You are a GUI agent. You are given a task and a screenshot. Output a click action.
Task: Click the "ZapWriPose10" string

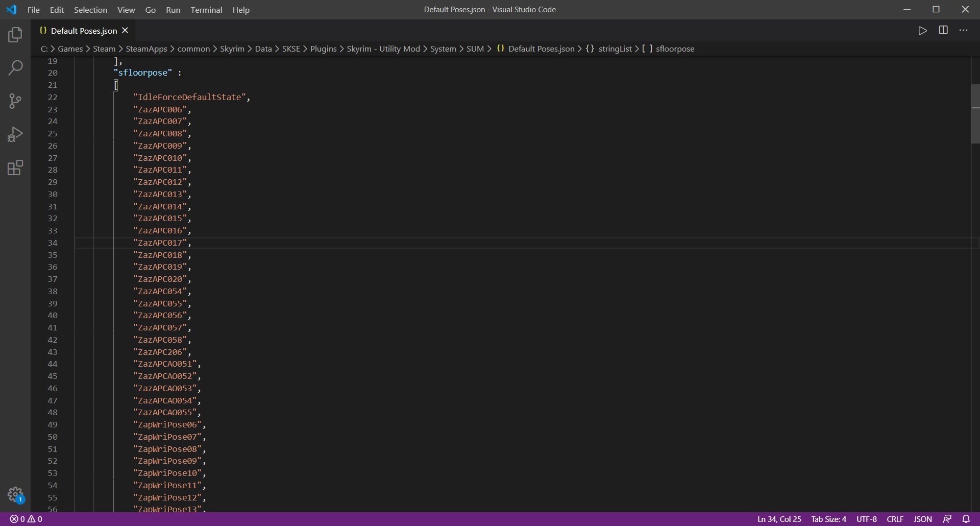(167, 473)
